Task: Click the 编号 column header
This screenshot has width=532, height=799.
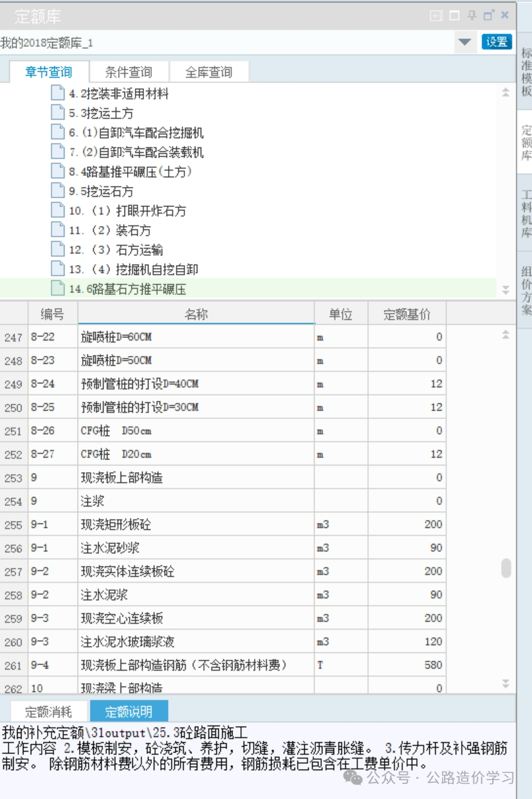Action: pos(53,315)
